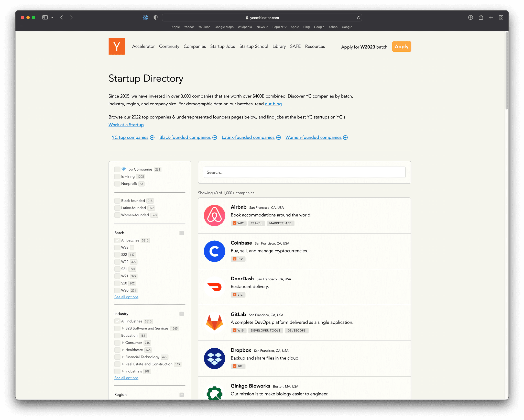Open the 1Password extension icon
Screen dimensions: 524x420
[145, 17]
